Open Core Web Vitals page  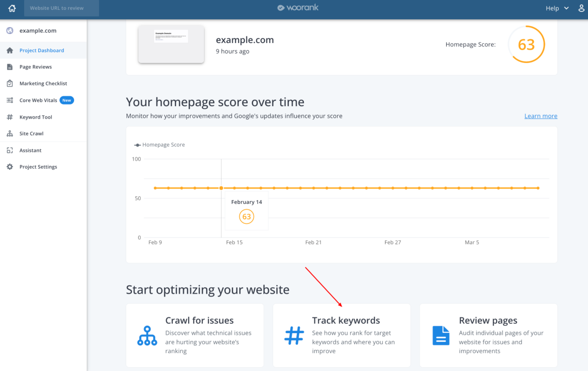click(x=43, y=100)
